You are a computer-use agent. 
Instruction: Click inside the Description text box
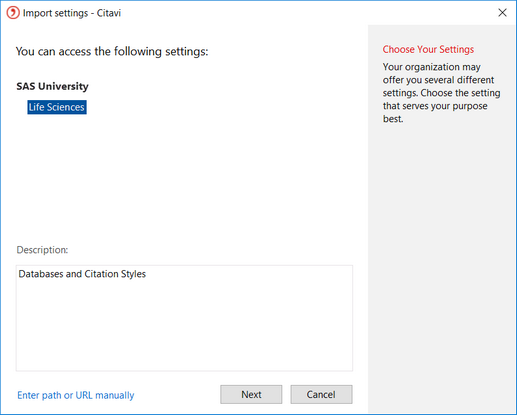tap(184, 318)
